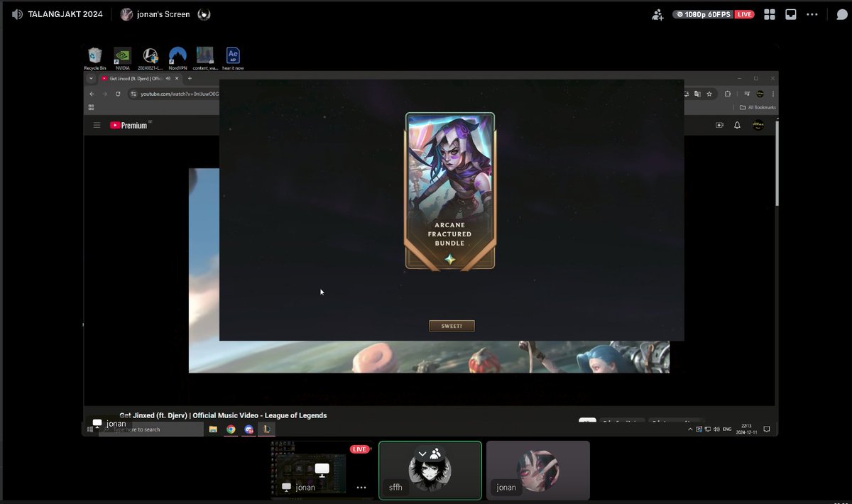
Task: Open more options on jonan stream tile
Action: coord(361,488)
